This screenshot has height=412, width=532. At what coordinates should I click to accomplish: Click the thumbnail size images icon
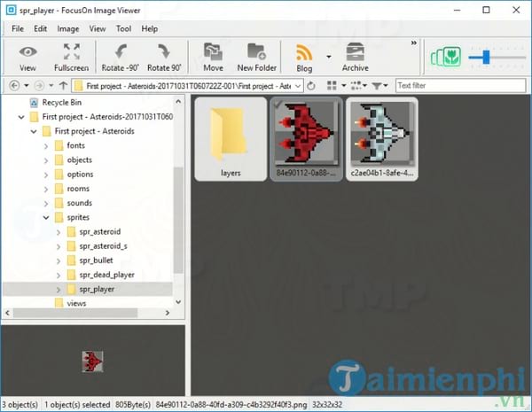point(446,57)
